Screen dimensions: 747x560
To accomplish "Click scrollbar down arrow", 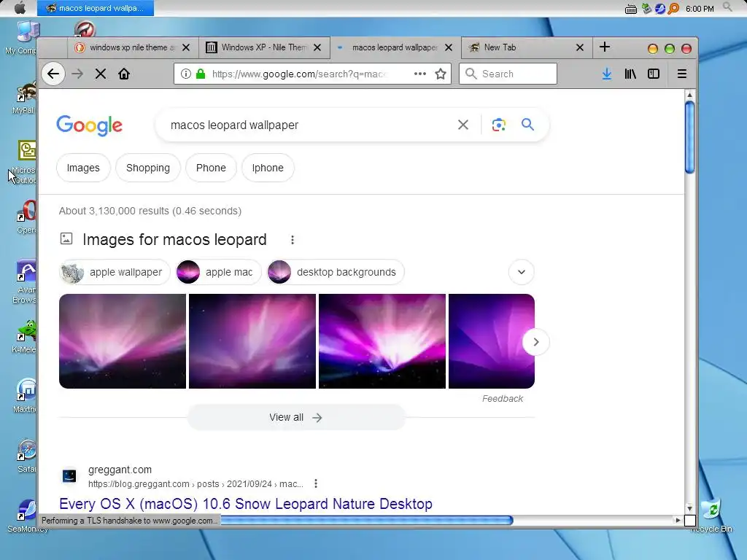I will 689,508.
